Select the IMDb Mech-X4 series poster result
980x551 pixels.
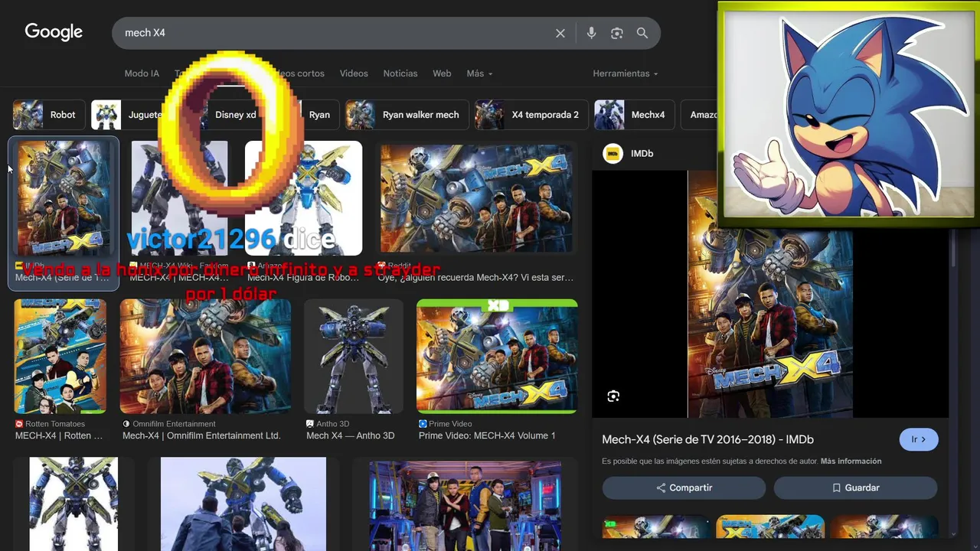[x=64, y=199]
